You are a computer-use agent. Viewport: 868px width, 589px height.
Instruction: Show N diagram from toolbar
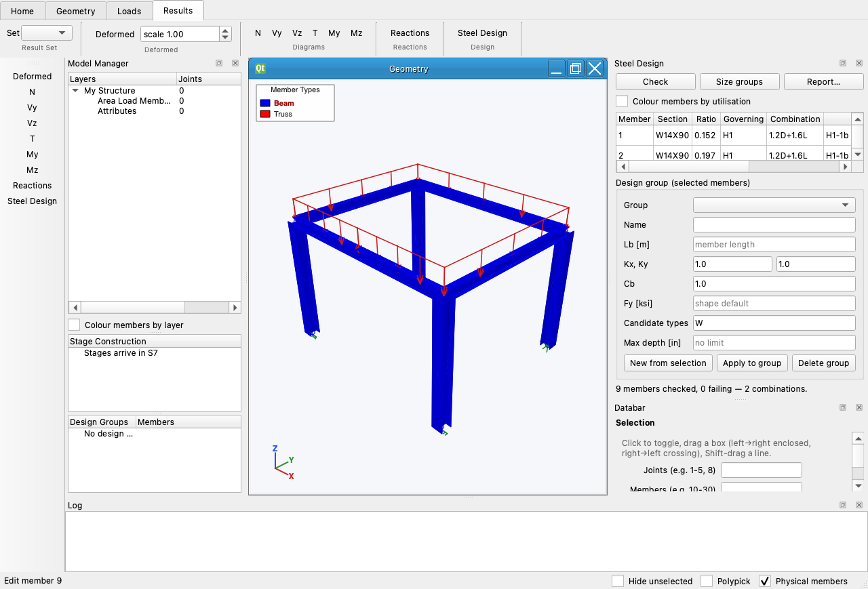tap(258, 33)
